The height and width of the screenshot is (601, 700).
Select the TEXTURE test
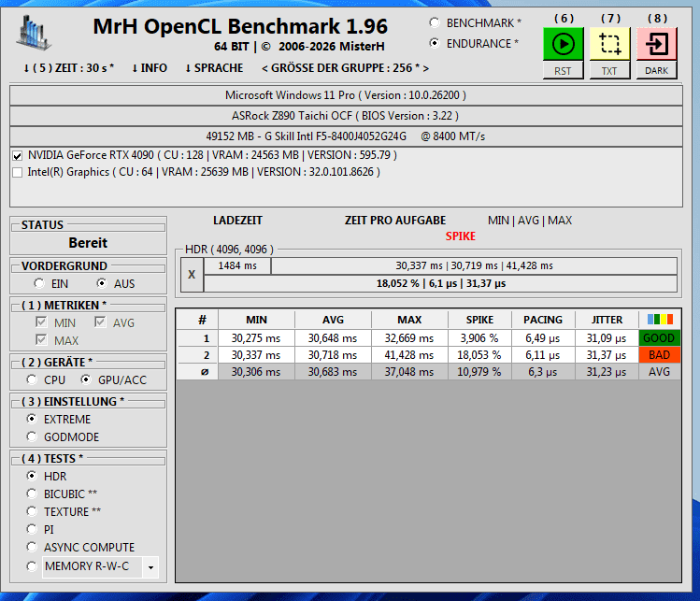coord(31,511)
